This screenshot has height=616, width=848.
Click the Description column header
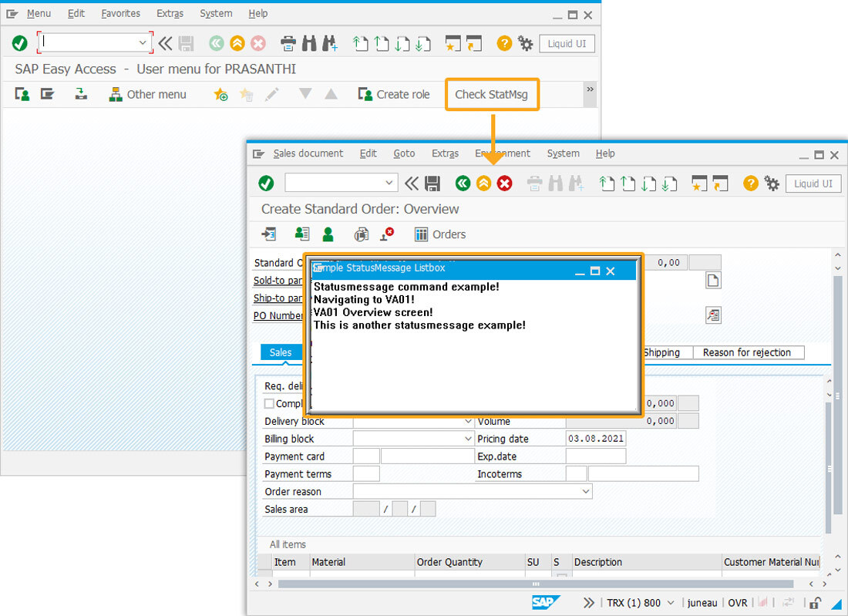click(x=647, y=563)
